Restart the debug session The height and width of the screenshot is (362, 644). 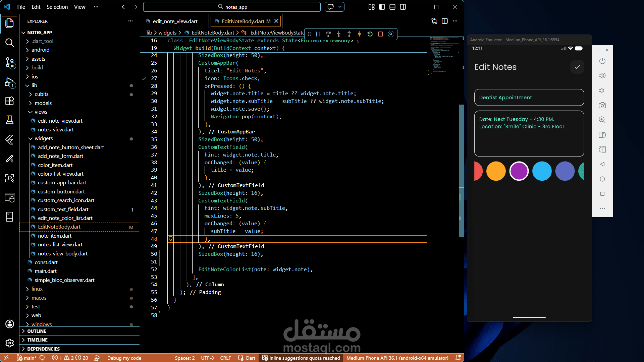click(370, 34)
